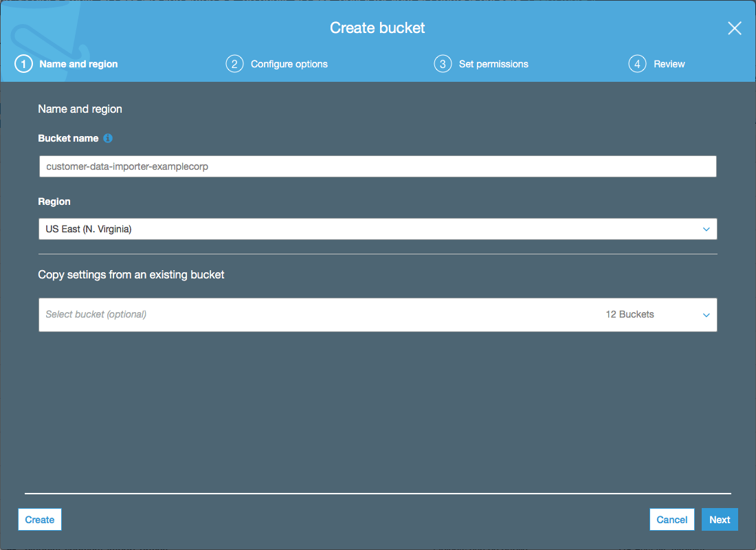Screen dimensions: 756x550
Task: Click the Create button
Action: point(39,519)
